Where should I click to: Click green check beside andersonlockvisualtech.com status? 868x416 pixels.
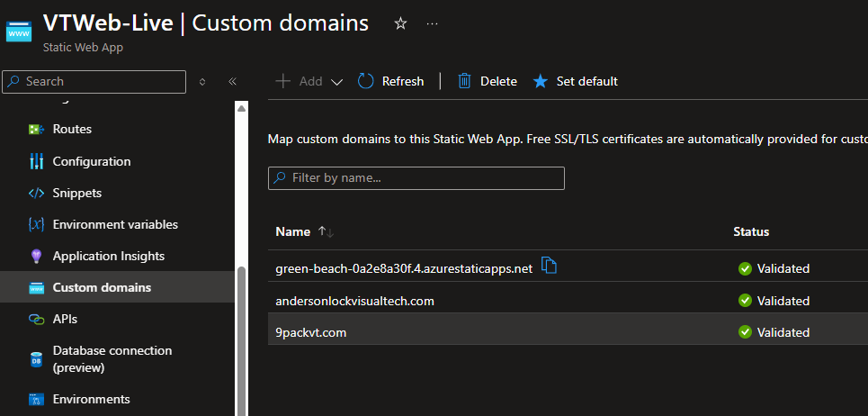point(745,301)
